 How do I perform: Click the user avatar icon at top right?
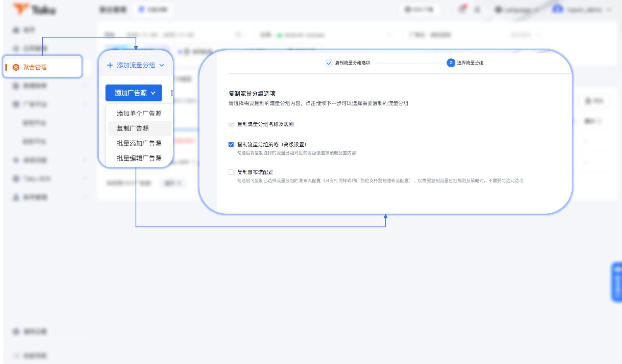click(557, 9)
